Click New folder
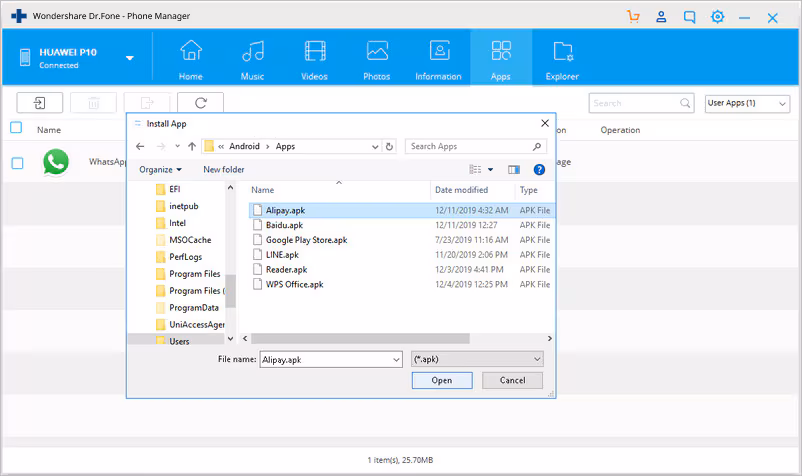Image resolution: width=802 pixels, height=476 pixels. [x=224, y=170]
